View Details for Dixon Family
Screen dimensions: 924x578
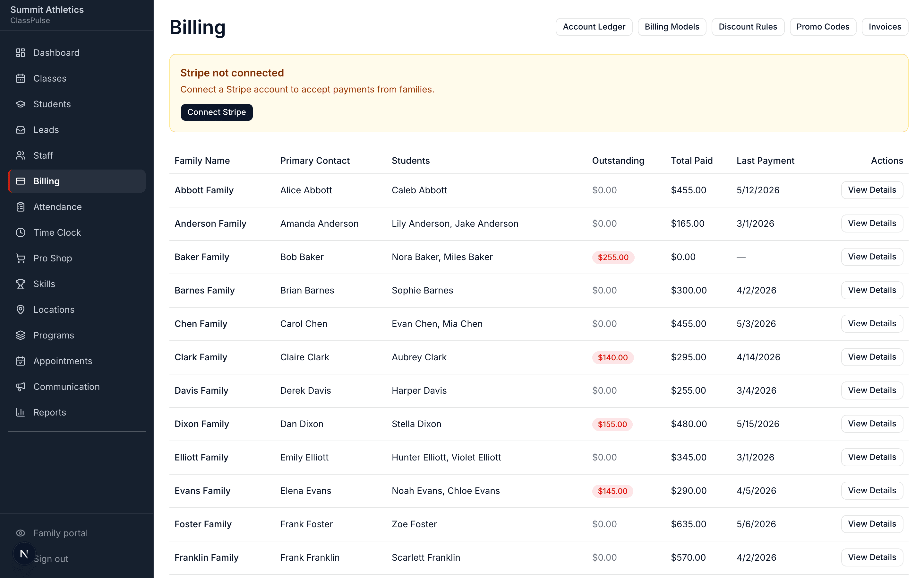coord(872,424)
